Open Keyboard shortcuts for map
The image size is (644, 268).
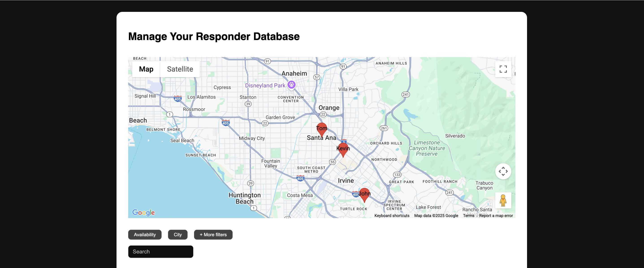[391, 216]
